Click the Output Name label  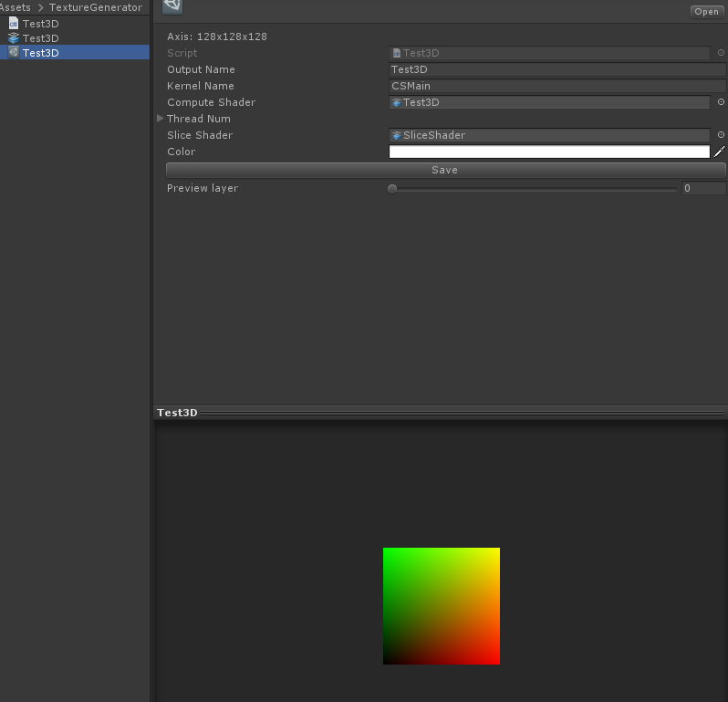[201, 69]
